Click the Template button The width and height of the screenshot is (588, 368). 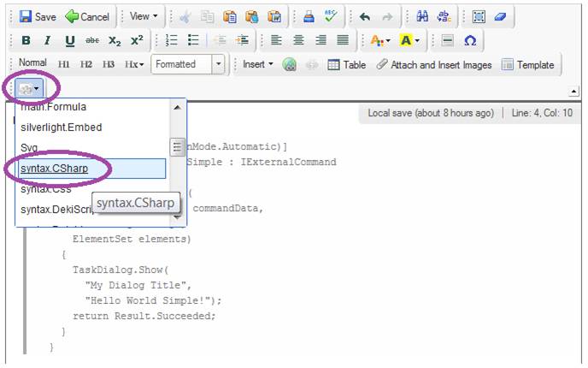coord(527,65)
